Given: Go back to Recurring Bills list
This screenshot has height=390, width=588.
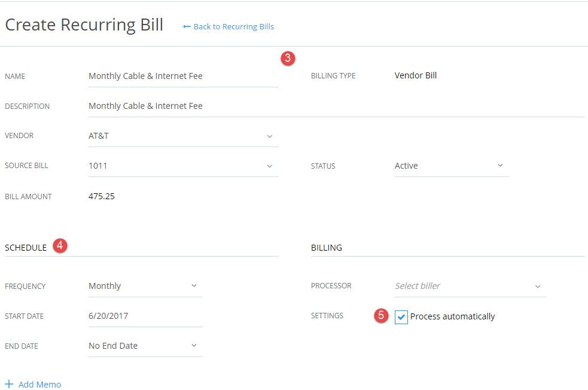Looking at the screenshot, I should (229, 27).
